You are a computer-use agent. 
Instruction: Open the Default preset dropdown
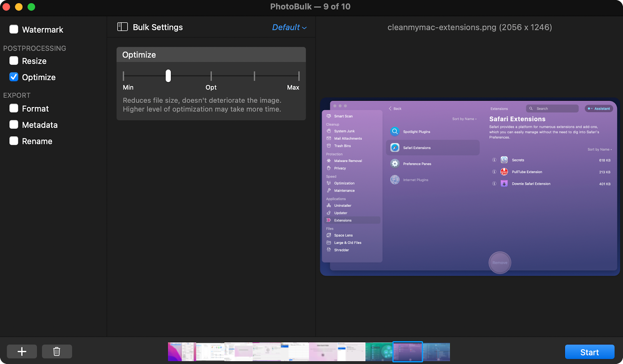(x=289, y=27)
